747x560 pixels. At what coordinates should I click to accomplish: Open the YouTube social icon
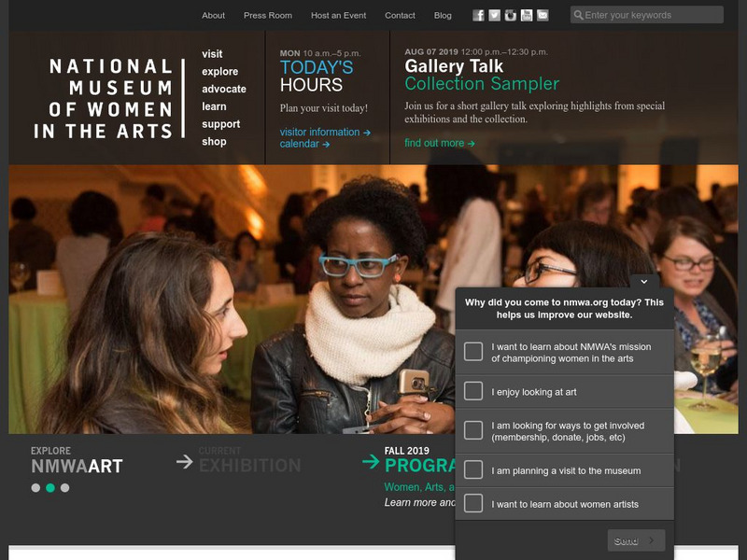point(527,15)
